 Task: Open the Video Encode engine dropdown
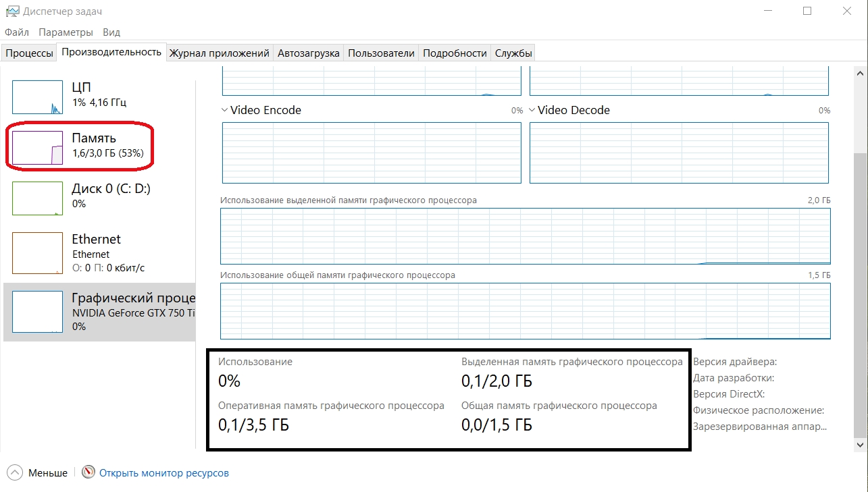(225, 110)
